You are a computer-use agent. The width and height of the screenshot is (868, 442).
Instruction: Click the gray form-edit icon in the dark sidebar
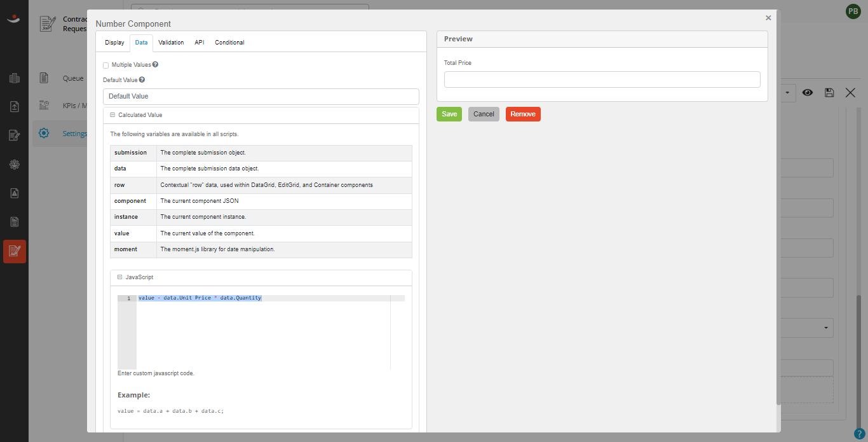pos(15,135)
